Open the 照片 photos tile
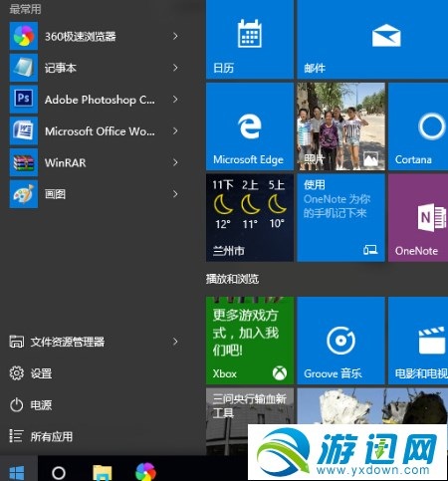The image size is (448, 481). pos(340,126)
